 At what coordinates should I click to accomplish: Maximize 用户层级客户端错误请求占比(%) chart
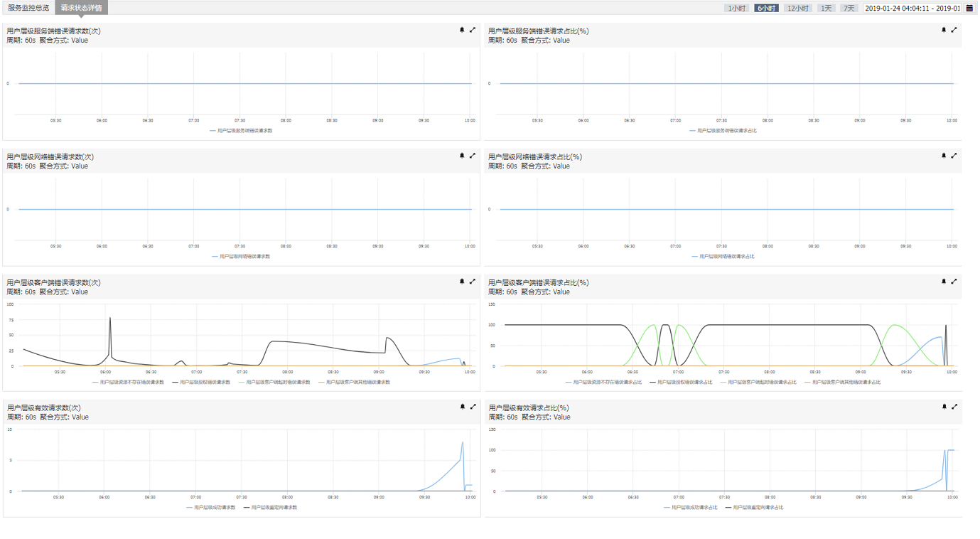pos(954,282)
